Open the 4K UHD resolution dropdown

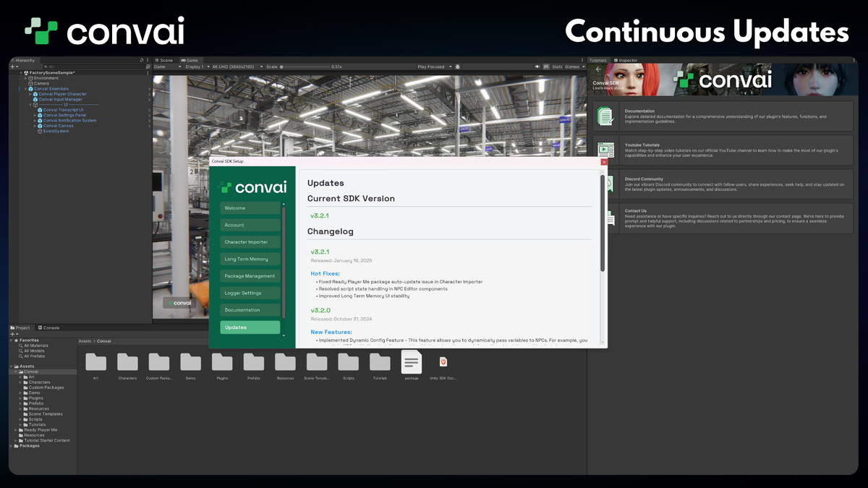pyautogui.click(x=238, y=67)
